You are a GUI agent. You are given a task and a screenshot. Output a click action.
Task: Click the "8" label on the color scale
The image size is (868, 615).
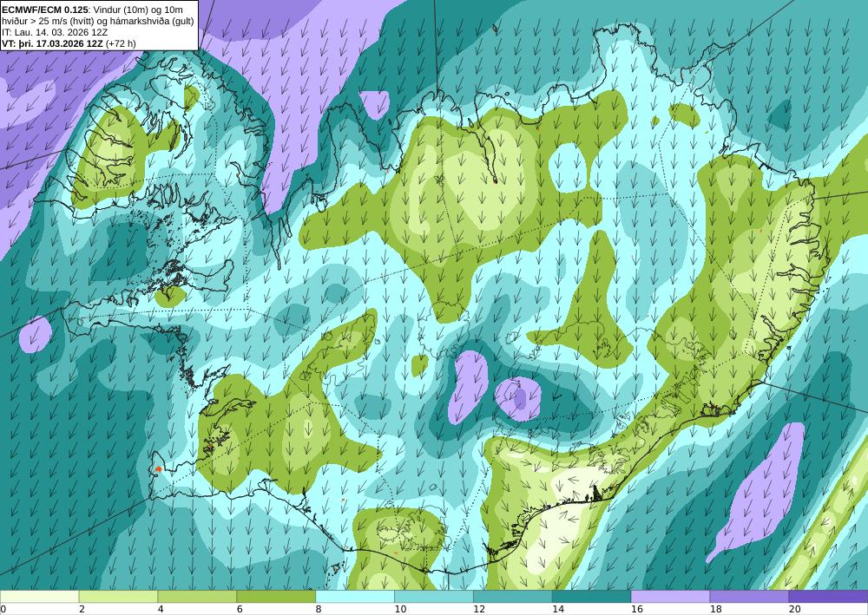click(319, 609)
